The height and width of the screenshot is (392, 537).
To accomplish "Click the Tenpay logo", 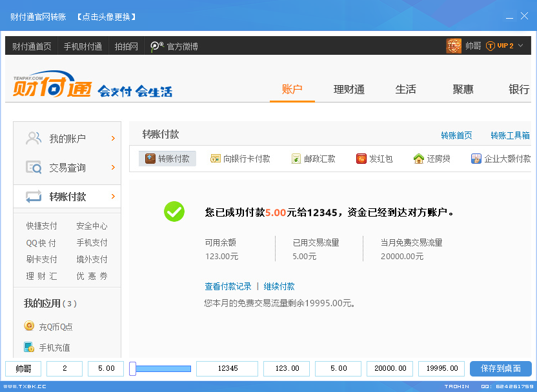I will point(52,84).
